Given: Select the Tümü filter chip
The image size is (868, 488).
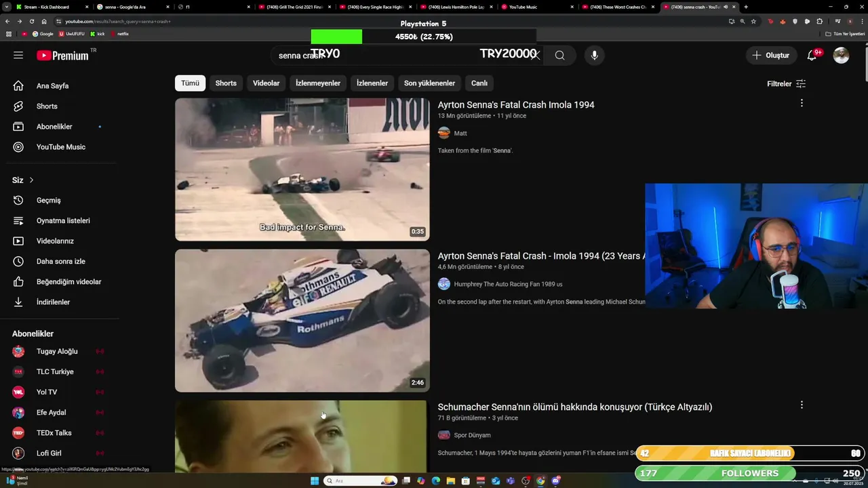Looking at the screenshot, I should click(x=190, y=83).
